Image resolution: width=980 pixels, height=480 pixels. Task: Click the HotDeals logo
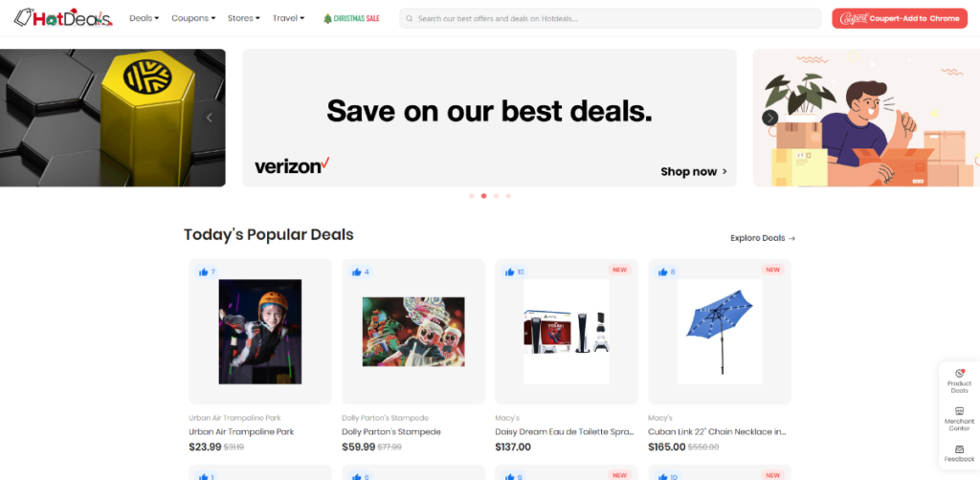point(63,17)
